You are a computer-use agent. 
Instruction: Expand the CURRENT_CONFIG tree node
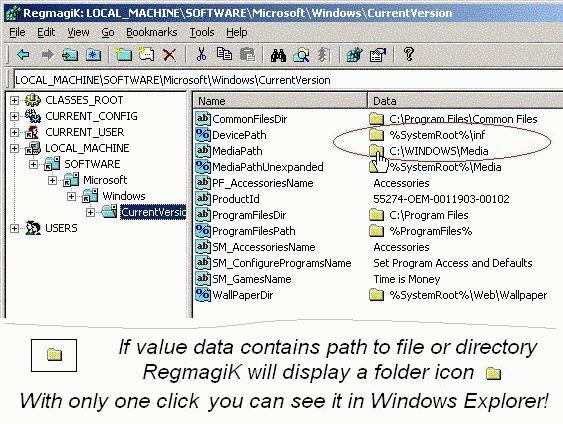(14, 116)
